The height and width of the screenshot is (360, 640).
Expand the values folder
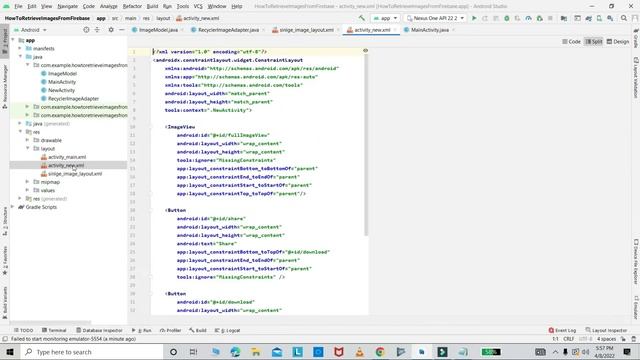pos(27,190)
